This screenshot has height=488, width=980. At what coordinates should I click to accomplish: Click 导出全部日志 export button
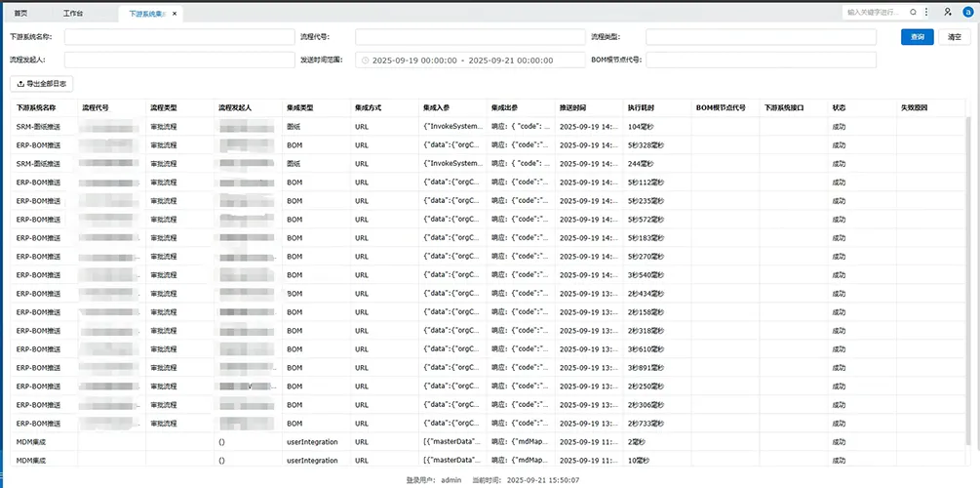pyautogui.click(x=41, y=85)
